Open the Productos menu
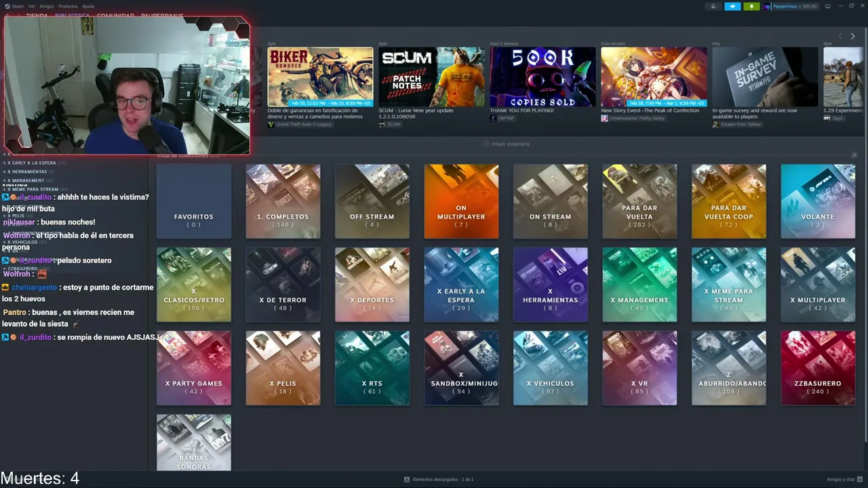Screen dimensions: 868x488 point(68,6)
